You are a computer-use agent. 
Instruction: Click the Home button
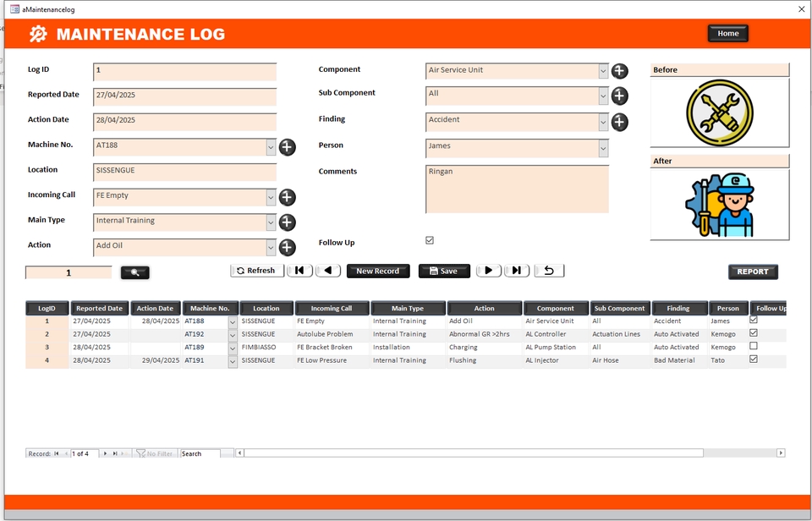coord(727,34)
